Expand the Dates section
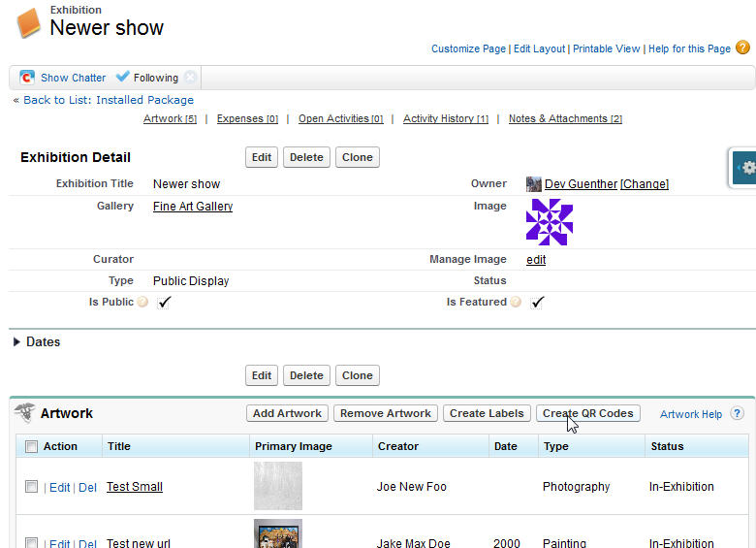Viewport: 756px width, 548px height. point(16,342)
